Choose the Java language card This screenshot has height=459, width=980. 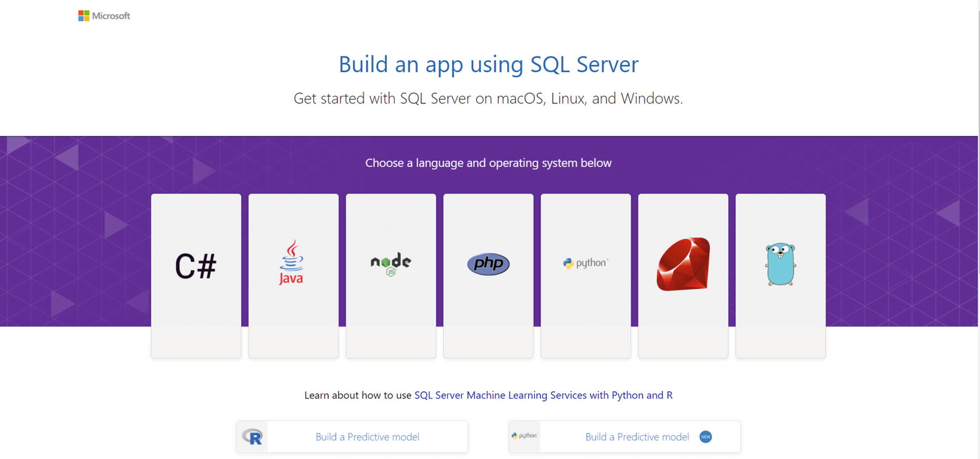pos(294,276)
